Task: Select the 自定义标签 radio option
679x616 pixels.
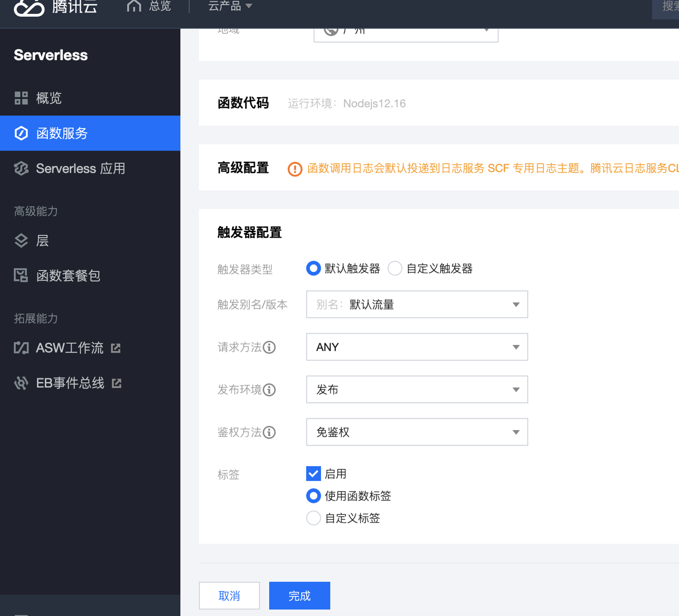Action: point(313,518)
